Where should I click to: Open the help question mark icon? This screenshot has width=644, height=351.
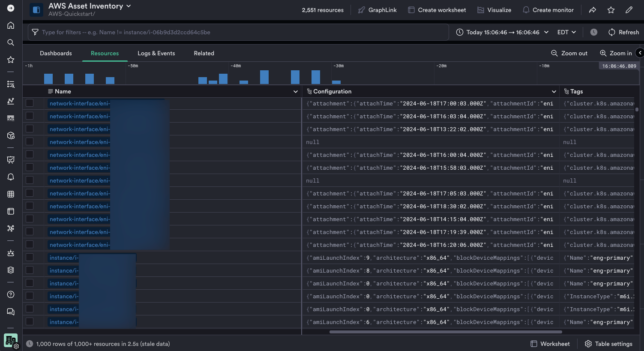point(11,294)
